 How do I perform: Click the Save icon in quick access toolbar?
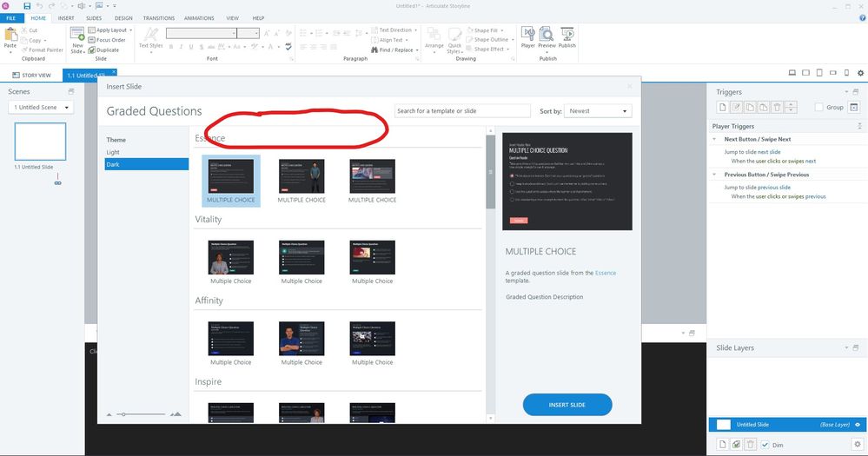tap(27, 6)
